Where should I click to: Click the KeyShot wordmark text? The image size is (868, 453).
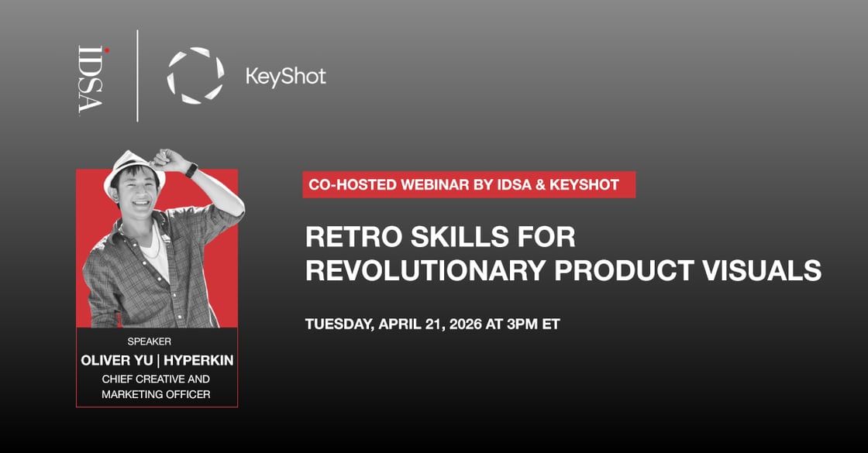tap(286, 77)
